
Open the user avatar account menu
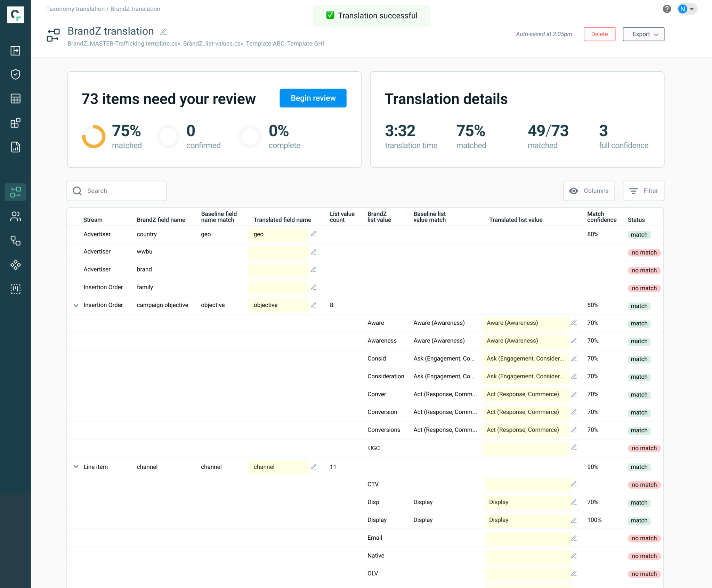[687, 9]
